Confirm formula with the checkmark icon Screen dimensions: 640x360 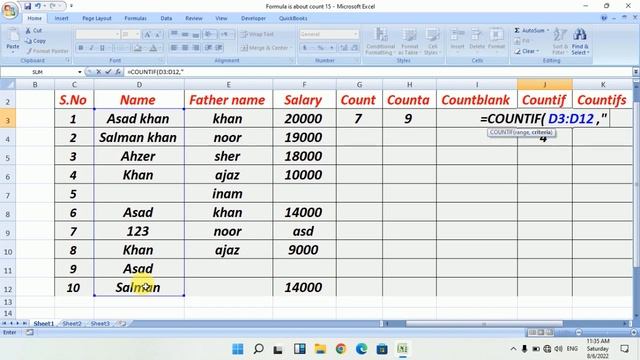108,72
